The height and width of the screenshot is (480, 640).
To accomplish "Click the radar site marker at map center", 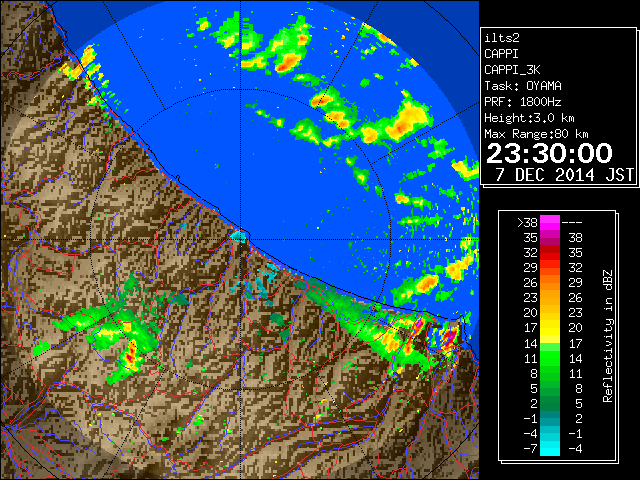I will [x=240, y=236].
